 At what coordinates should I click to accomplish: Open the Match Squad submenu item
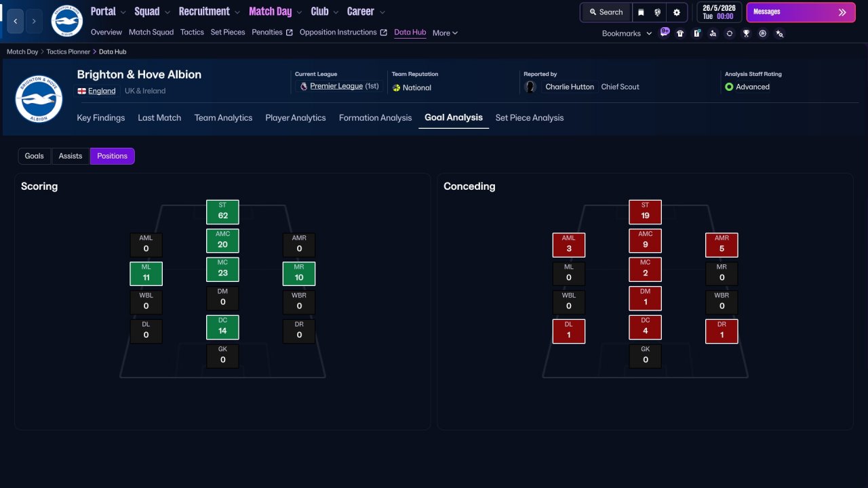(151, 33)
